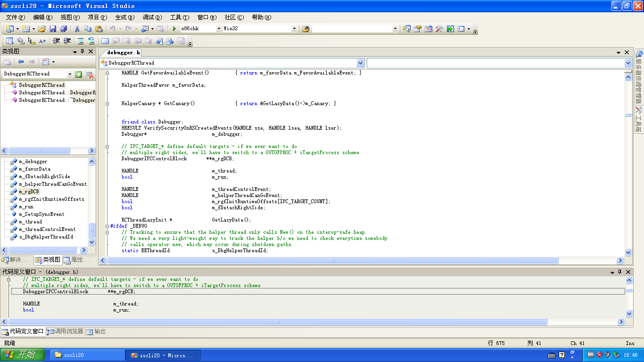Open the 生成(B) Build menu
This screenshot has width=644, height=362.
[x=124, y=17]
